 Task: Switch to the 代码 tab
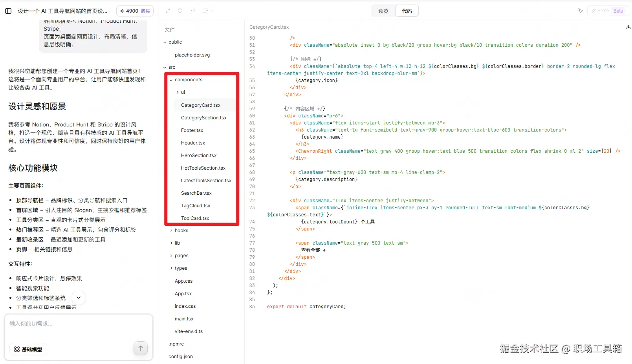point(407,11)
